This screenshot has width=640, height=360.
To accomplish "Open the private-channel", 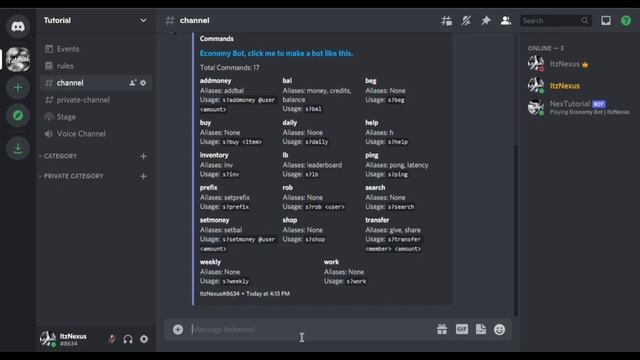I will 96,100.
